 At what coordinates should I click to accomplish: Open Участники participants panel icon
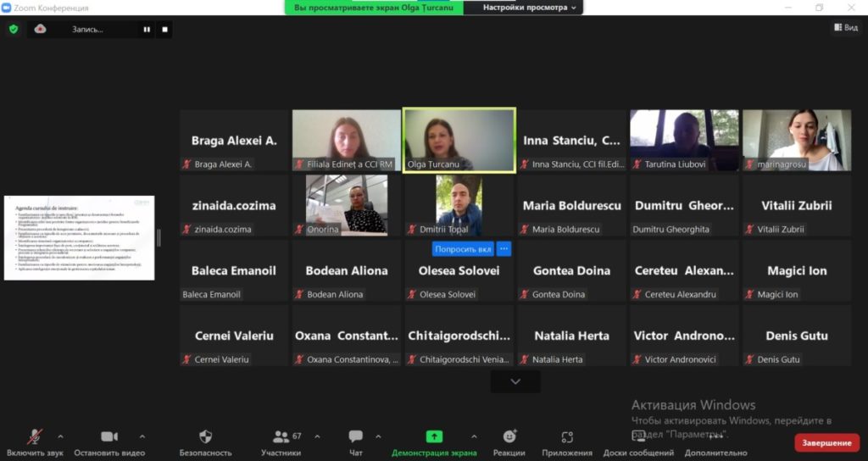[x=281, y=436]
